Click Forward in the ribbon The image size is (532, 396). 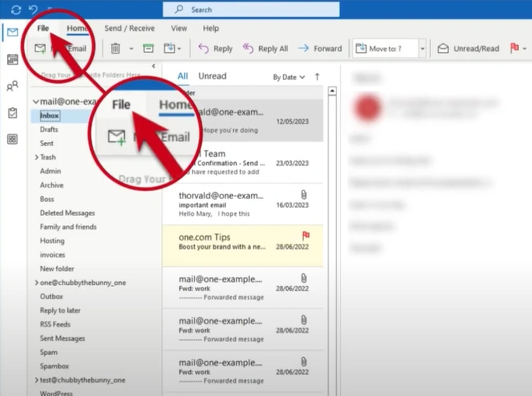point(320,48)
